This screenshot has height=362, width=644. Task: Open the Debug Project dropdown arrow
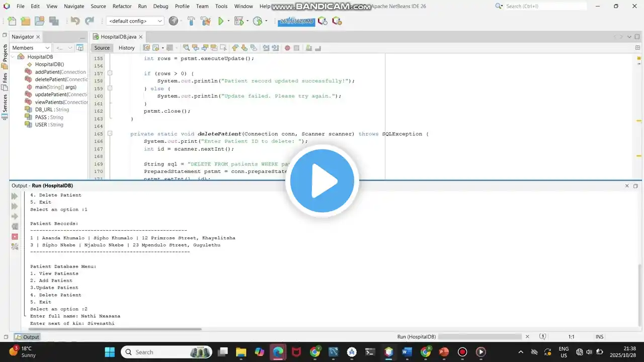(x=248, y=21)
